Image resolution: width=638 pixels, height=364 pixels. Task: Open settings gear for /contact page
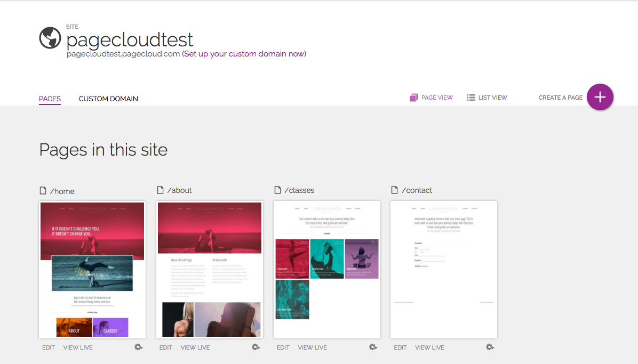tap(490, 347)
